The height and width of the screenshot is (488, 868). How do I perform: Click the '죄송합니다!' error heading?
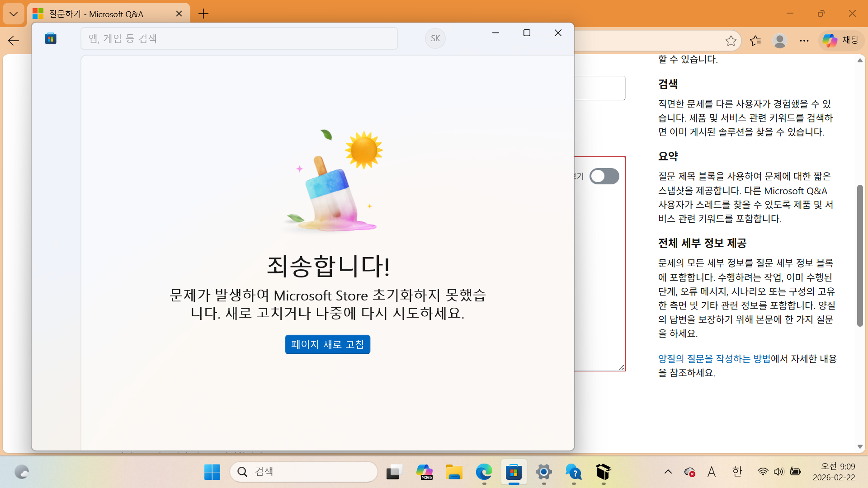point(328,266)
